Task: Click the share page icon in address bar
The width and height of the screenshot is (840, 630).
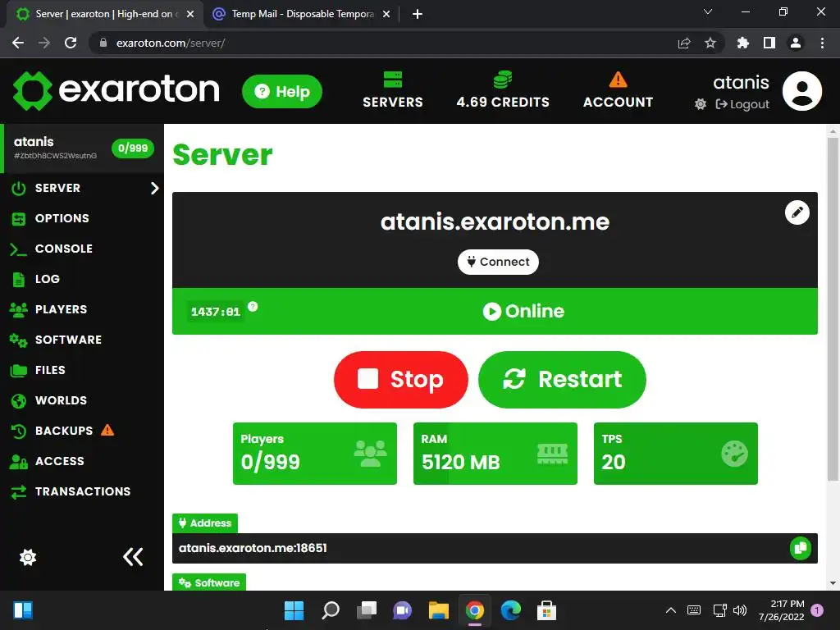Action: point(684,43)
